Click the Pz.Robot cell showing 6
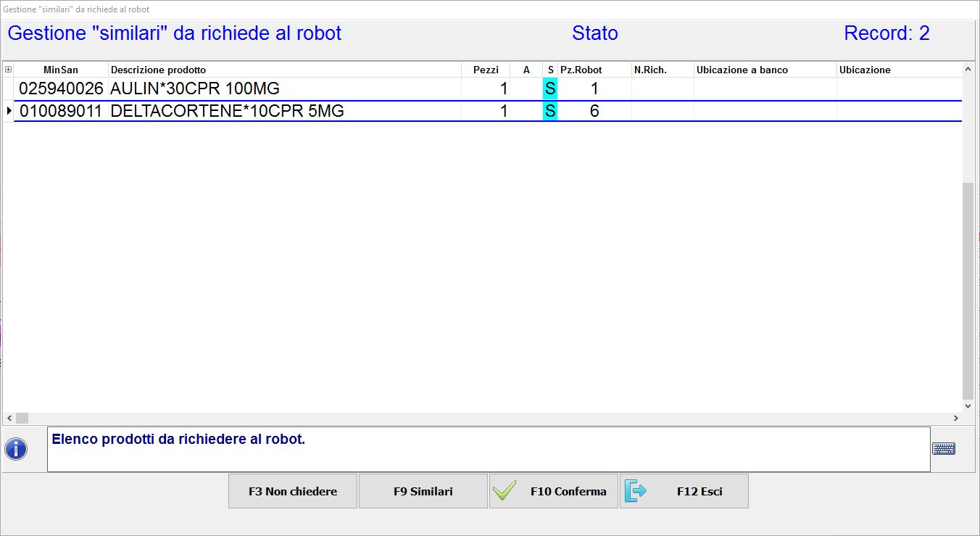980x536 pixels. (594, 111)
